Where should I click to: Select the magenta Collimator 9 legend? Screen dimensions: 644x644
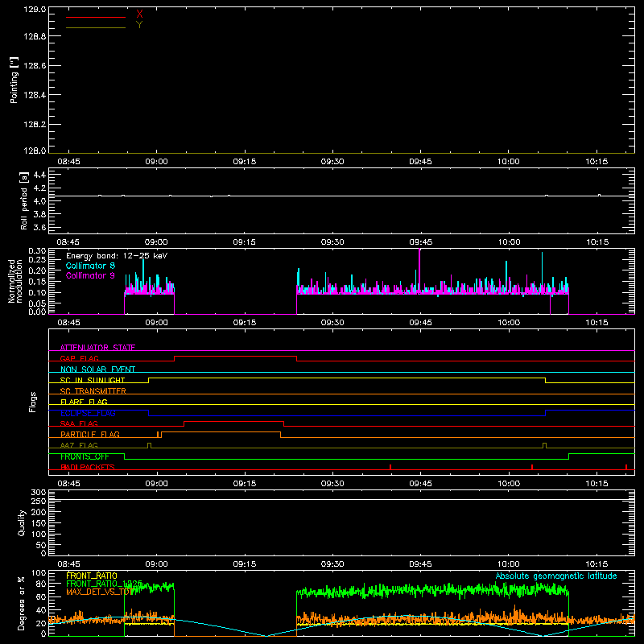[x=90, y=275]
